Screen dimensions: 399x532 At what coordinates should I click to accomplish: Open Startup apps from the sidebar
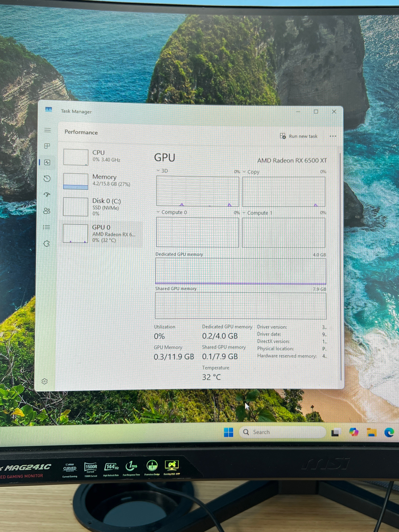[47, 195]
